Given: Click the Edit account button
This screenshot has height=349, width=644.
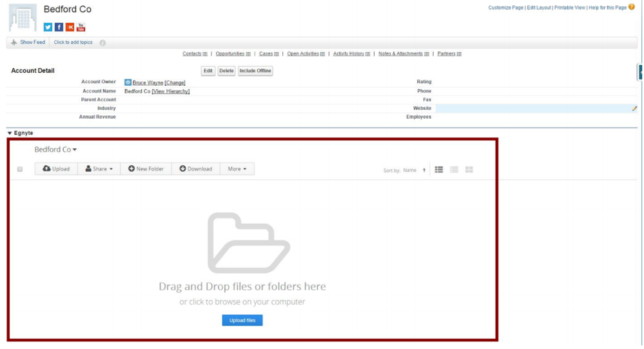Looking at the screenshot, I should [208, 71].
